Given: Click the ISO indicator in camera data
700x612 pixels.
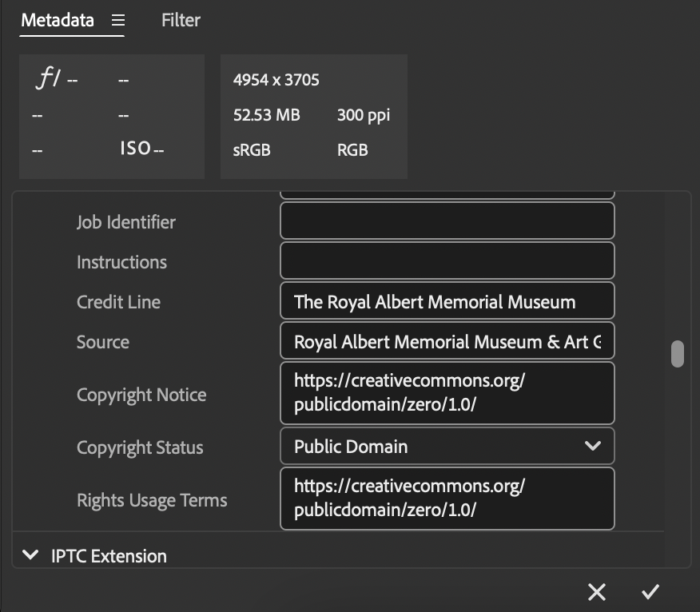Looking at the screenshot, I should point(135,149).
